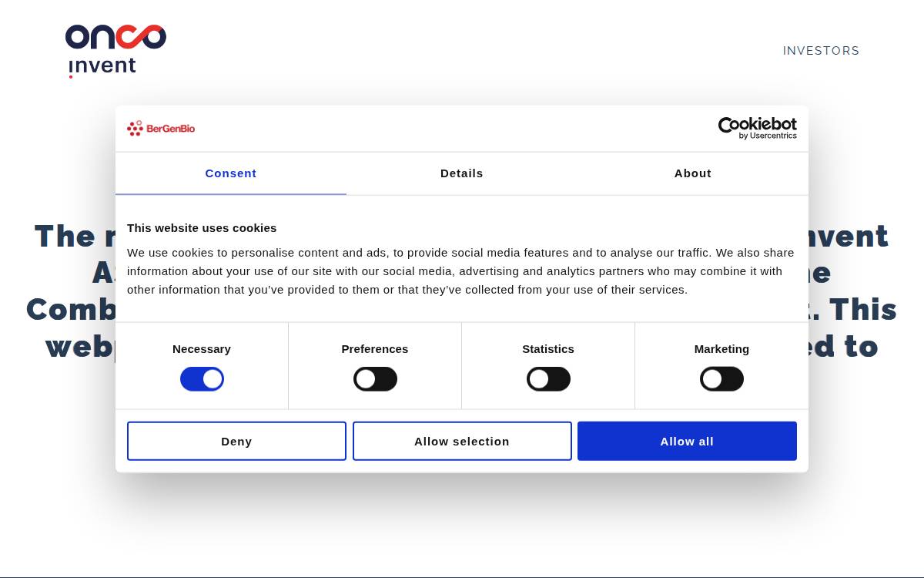Switch to the Details tab
The width and height of the screenshot is (924, 578).
pyautogui.click(x=462, y=173)
